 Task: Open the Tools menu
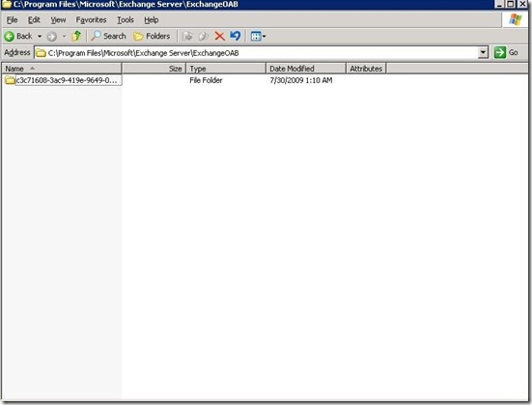(x=126, y=20)
